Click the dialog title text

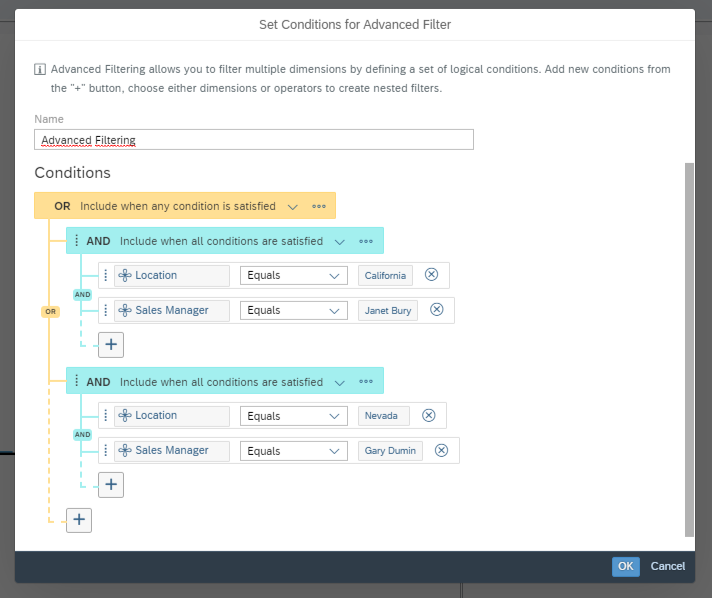point(355,25)
